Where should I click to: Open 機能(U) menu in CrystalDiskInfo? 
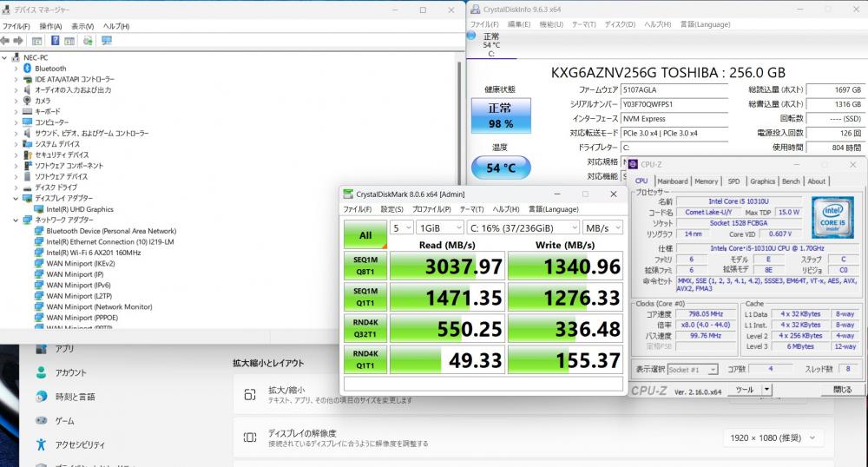[551, 24]
